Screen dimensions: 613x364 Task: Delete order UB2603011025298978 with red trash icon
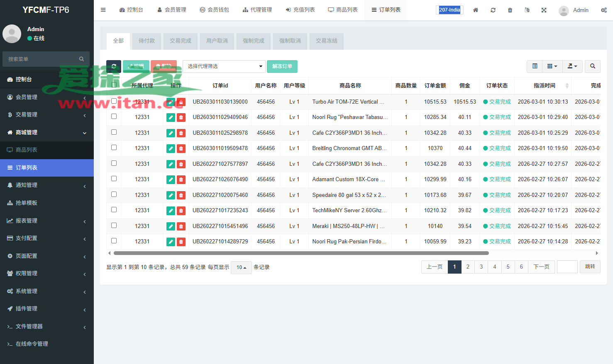pyautogui.click(x=181, y=133)
